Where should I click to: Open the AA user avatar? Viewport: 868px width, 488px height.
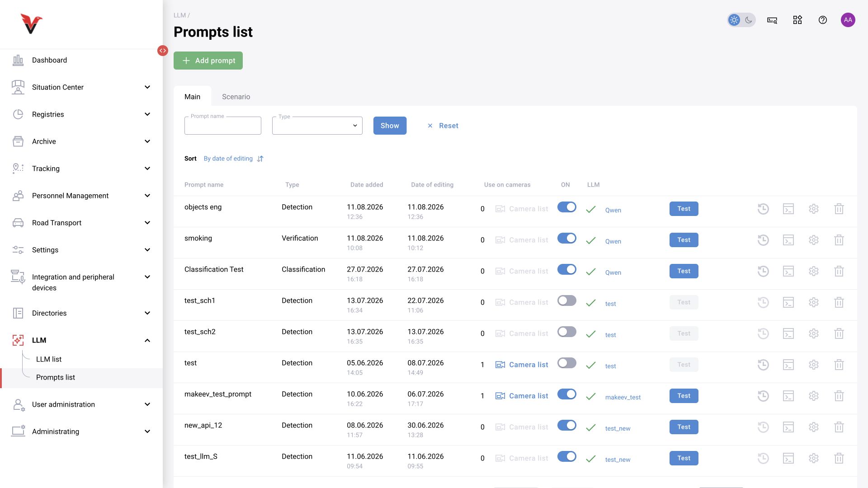coord(848,20)
